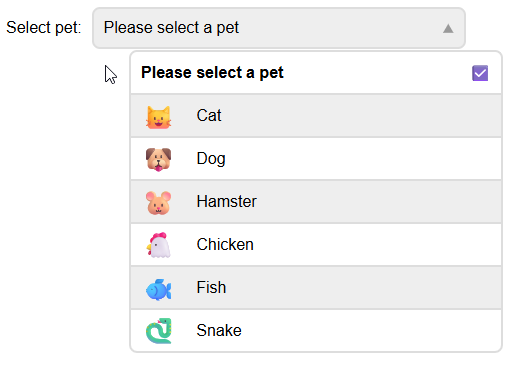Collapse the dropdown using the triangle arrow
The image size is (526, 368).
(448, 29)
